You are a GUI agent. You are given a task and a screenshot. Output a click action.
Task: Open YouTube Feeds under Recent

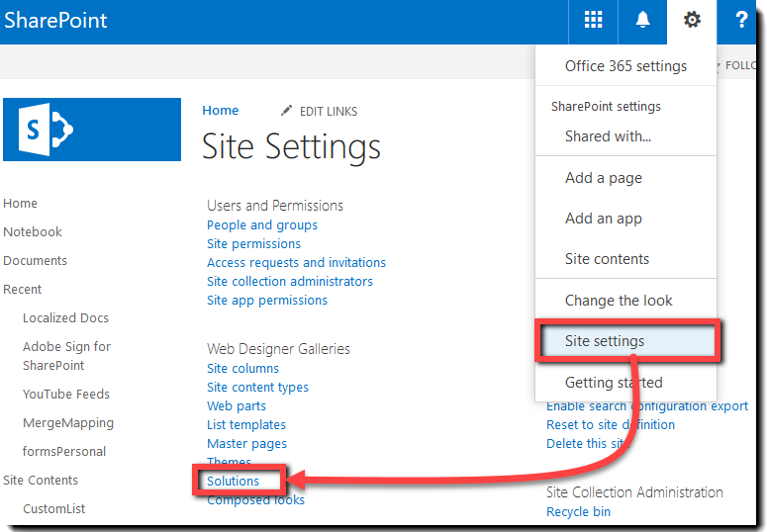point(66,395)
